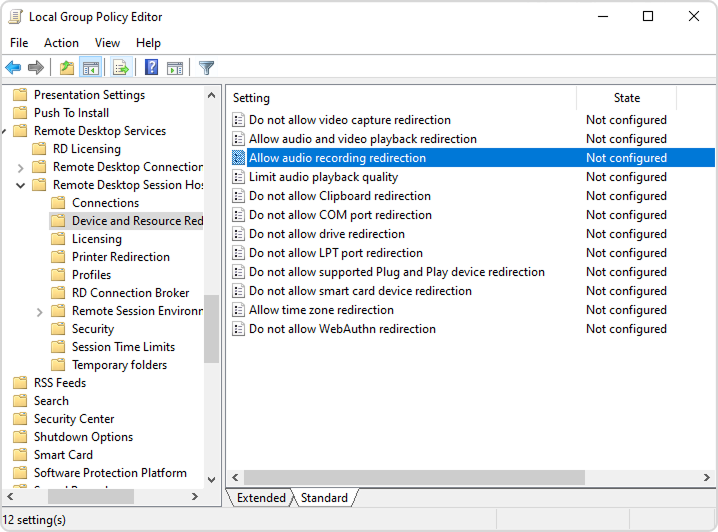718x532 pixels.
Task: Click policy icon for drive redirection setting
Action: click(x=239, y=234)
